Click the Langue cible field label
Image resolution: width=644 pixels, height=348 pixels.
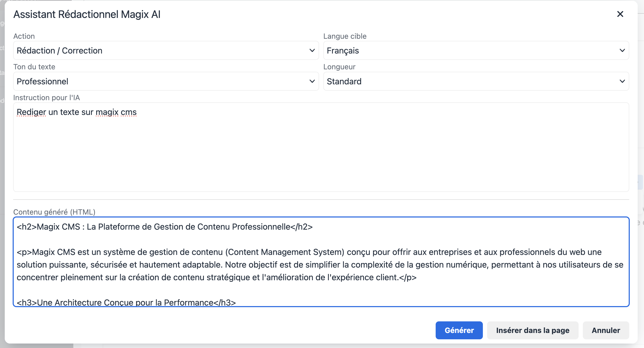click(x=345, y=36)
